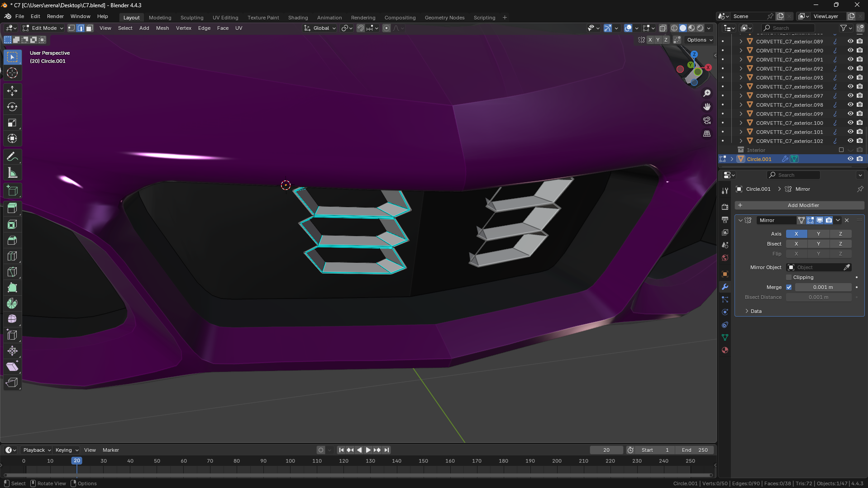
Task: Click the Add Modifier button
Action: [799, 205]
